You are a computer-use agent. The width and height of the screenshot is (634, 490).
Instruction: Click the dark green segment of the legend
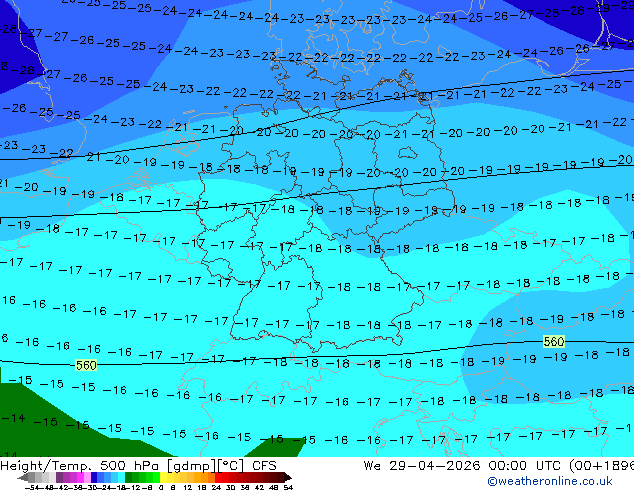[x=129, y=478]
